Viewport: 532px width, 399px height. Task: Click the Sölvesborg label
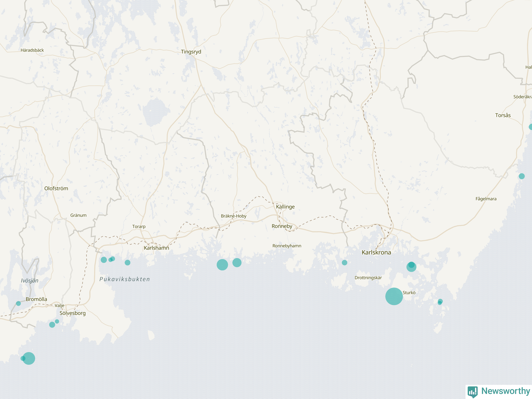click(72, 313)
